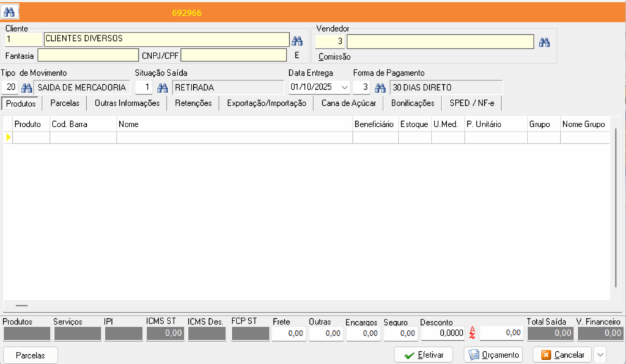The image size is (626, 364).
Task: Click the Frete value field
Action: (x=289, y=333)
